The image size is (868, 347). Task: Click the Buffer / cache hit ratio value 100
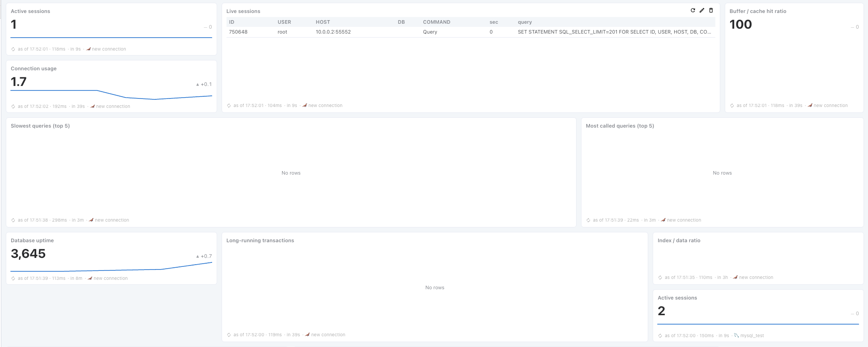(741, 25)
